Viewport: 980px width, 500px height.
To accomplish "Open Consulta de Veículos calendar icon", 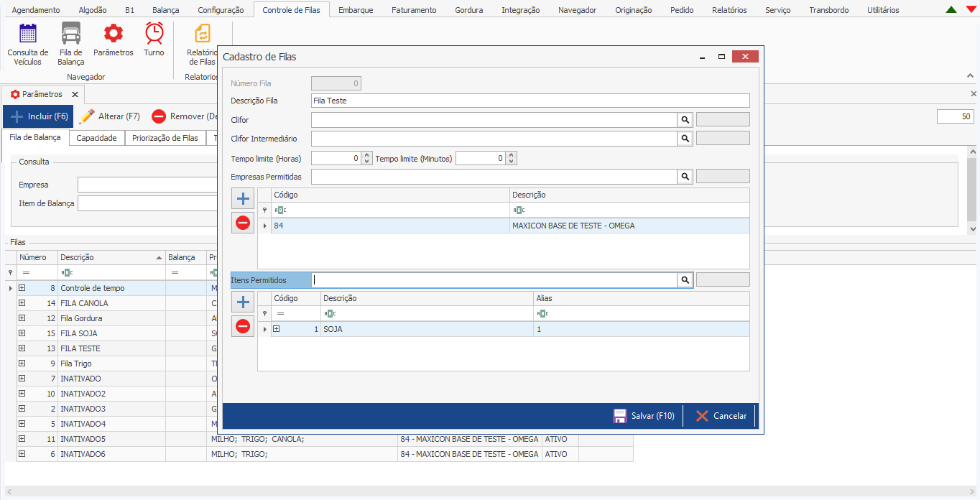I will click(27, 34).
